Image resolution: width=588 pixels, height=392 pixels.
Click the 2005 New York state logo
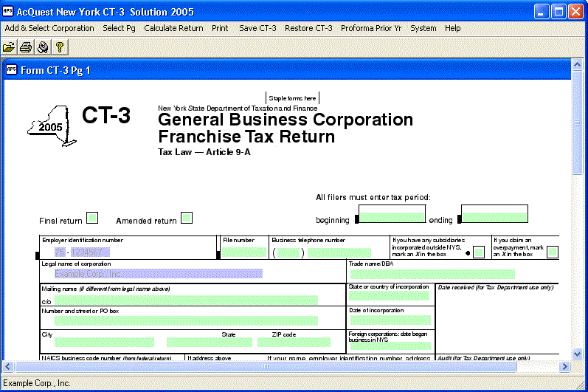pyautogui.click(x=52, y=126)
